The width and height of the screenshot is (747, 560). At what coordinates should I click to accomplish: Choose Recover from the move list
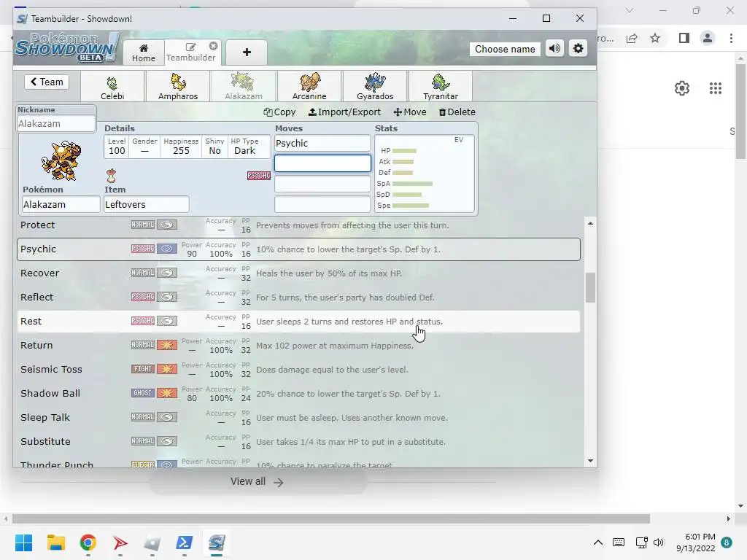[298, 273]
